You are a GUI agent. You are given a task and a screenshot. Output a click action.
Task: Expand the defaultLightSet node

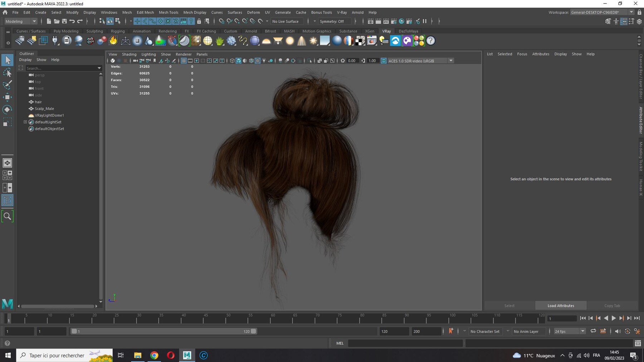tap(25, 122)
